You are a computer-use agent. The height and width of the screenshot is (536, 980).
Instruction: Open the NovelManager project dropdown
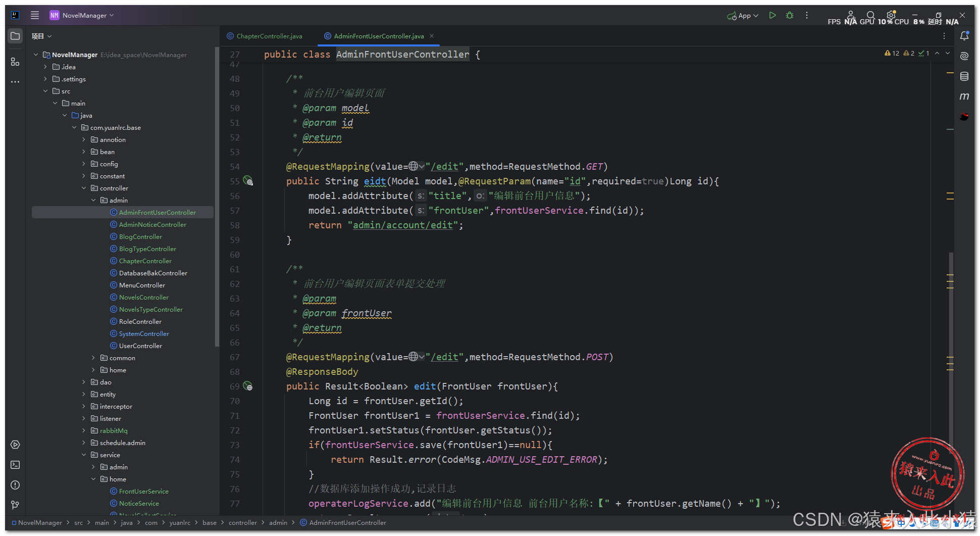pos(82,15)
